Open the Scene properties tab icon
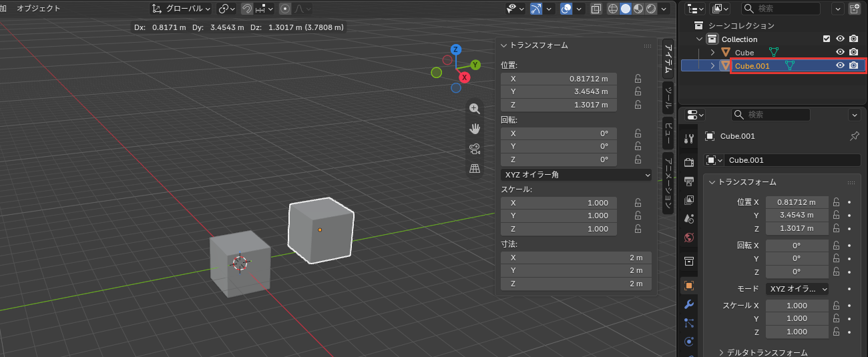 [x=688, y=218]
